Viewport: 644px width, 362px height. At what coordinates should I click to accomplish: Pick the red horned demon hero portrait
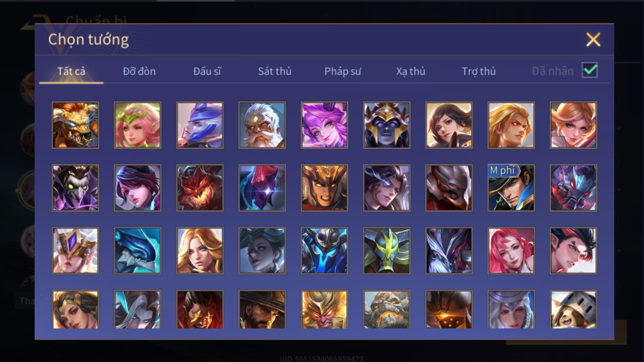(x=200, y=188)
